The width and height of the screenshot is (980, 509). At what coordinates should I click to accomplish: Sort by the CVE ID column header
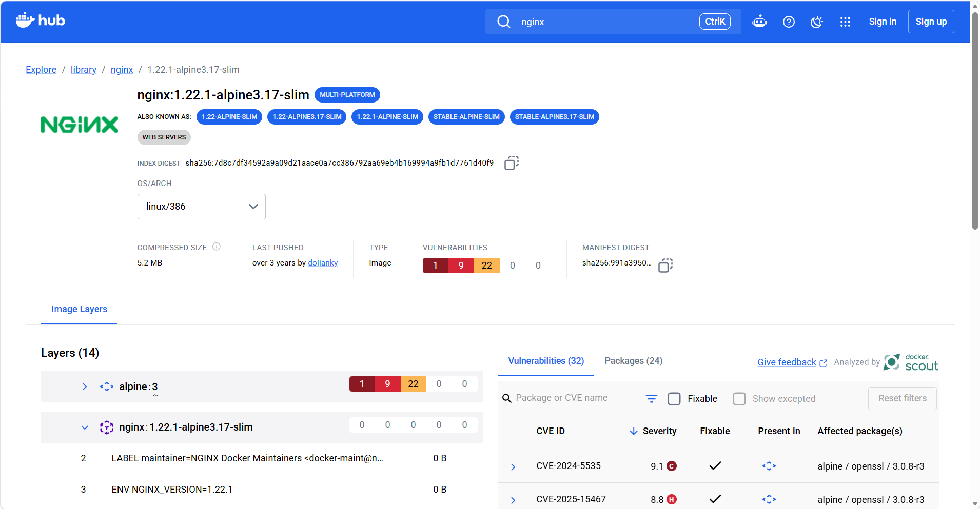click(551, 431)
